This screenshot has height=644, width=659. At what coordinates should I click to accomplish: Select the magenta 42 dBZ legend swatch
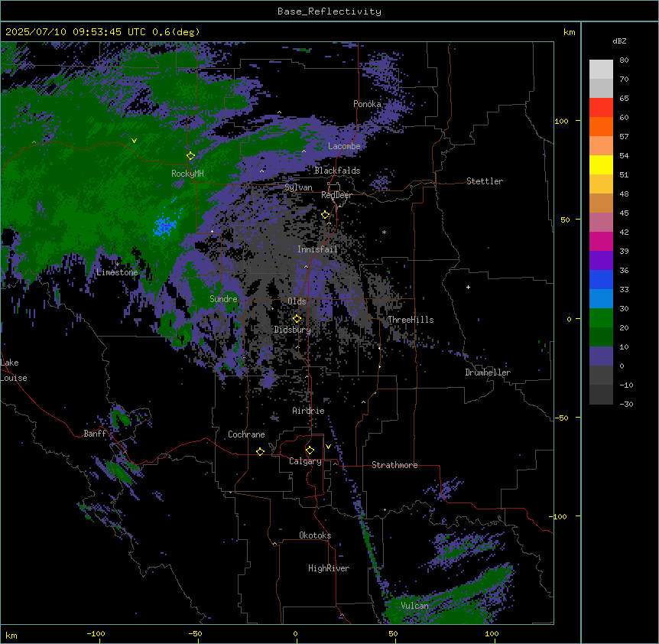[601, 241]
